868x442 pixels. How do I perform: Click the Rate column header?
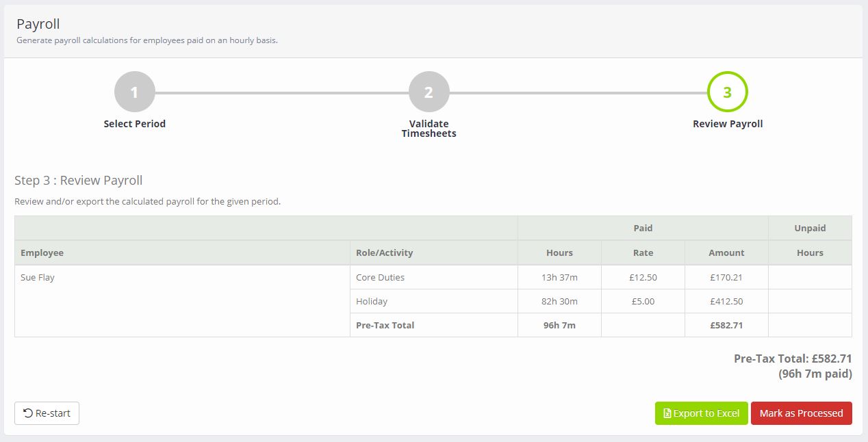[643, 252]
